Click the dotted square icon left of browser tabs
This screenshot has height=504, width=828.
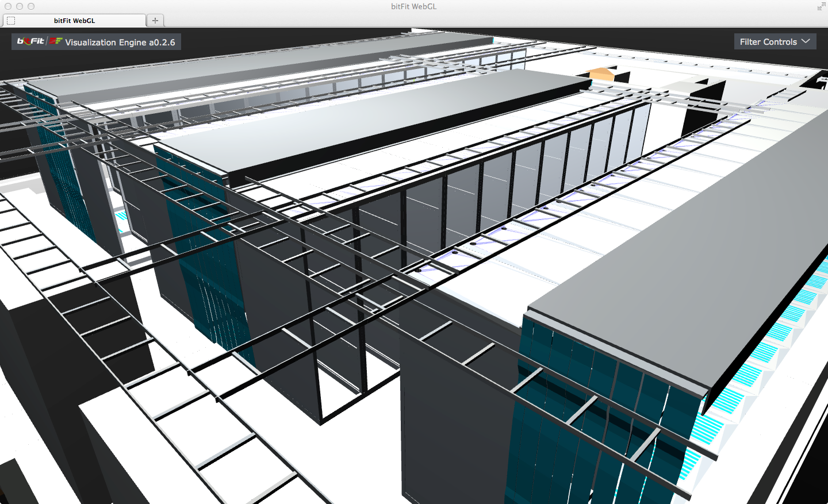pyautogui.click(x=10, y=20)
